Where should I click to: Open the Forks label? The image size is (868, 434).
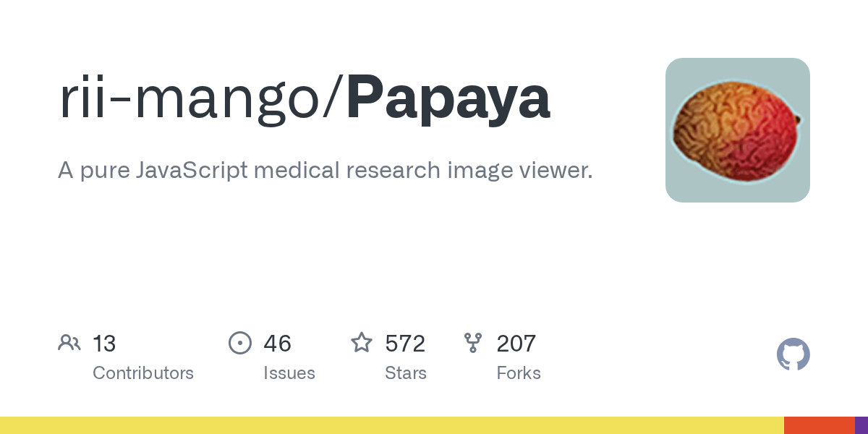click(x=519, y=373)
